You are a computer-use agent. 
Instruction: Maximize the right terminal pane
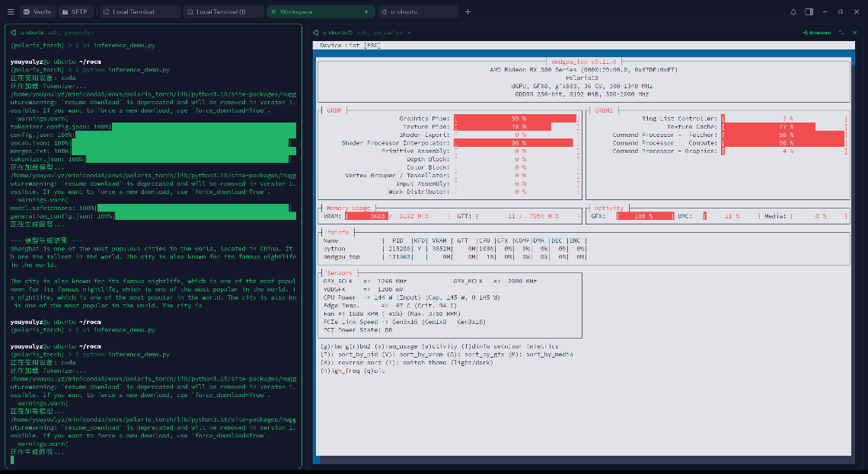[x=841, y=33]
